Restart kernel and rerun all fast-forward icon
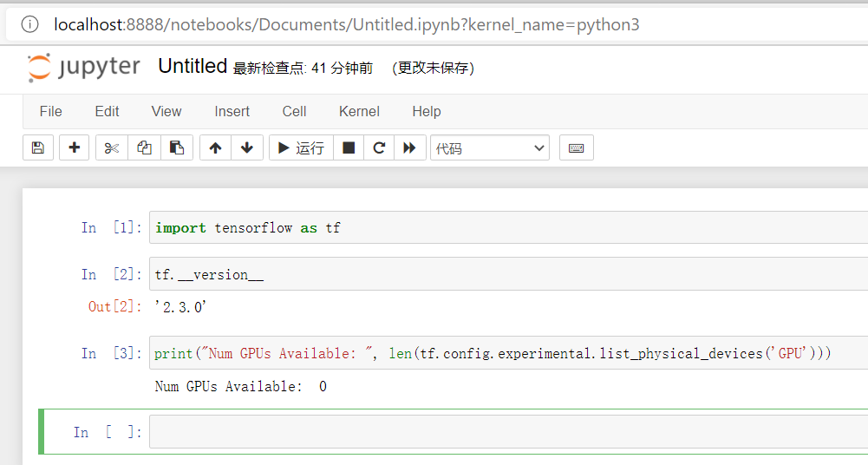 coord(409,147)
